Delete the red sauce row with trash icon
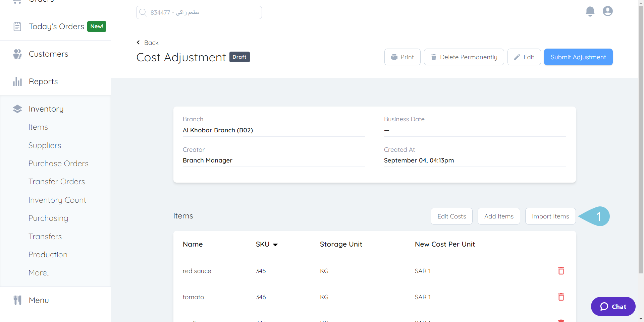The width and height of the screenshot is (644, 322). point(561,271)
